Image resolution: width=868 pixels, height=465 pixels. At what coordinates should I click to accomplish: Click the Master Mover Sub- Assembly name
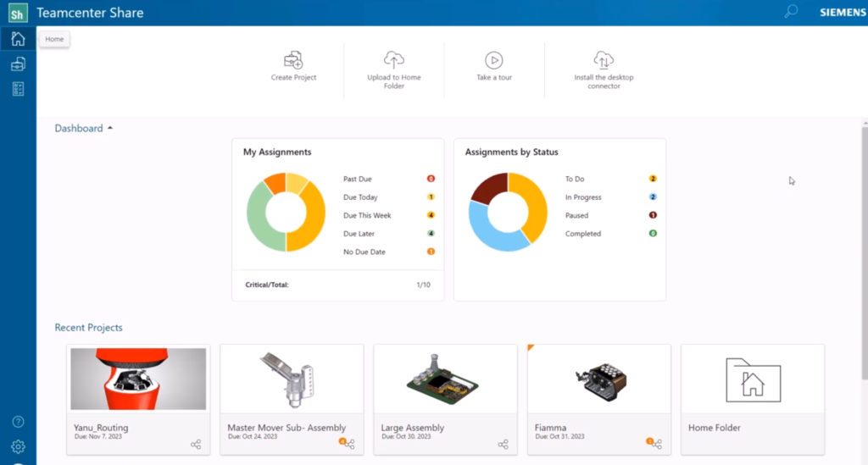click(287, 428)
